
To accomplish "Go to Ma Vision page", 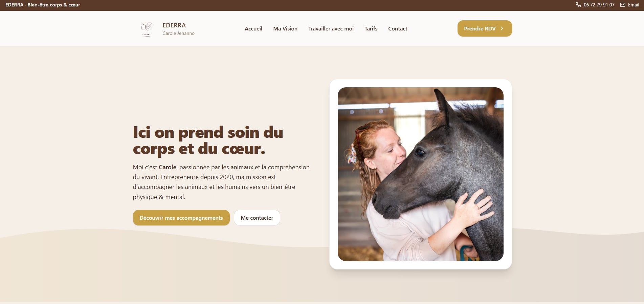I will pyautogui.click(x=285, y=29).
